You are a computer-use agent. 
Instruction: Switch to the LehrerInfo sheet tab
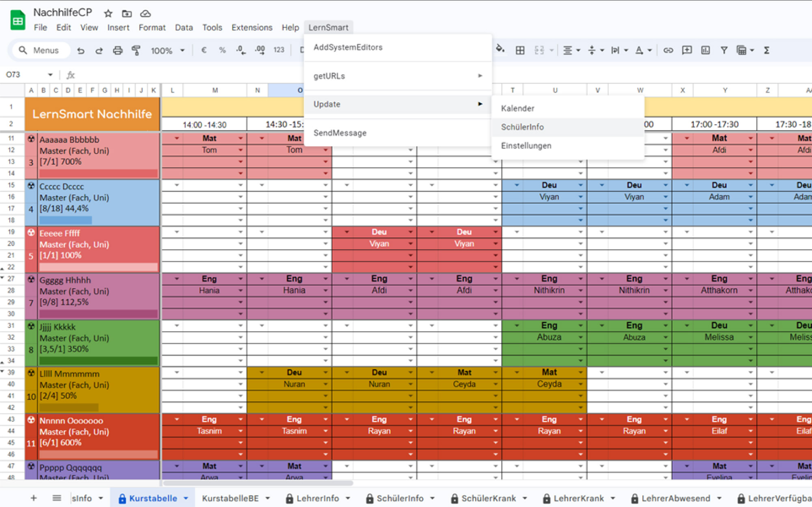tap(317, 498)
